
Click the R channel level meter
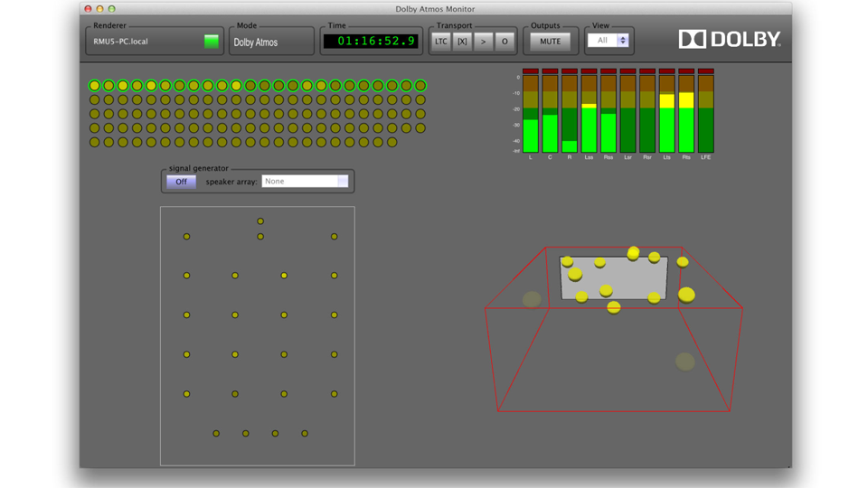point(569,114)
